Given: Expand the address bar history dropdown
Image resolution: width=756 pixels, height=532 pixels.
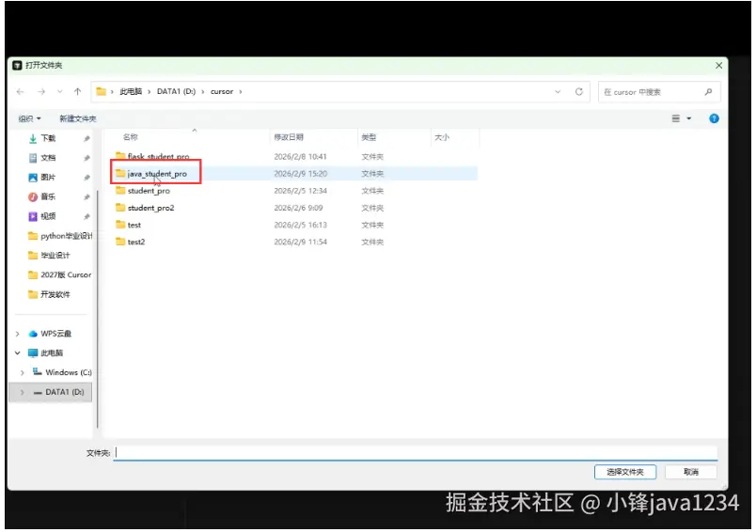Looking at the screenshot, I should [558, 91].
